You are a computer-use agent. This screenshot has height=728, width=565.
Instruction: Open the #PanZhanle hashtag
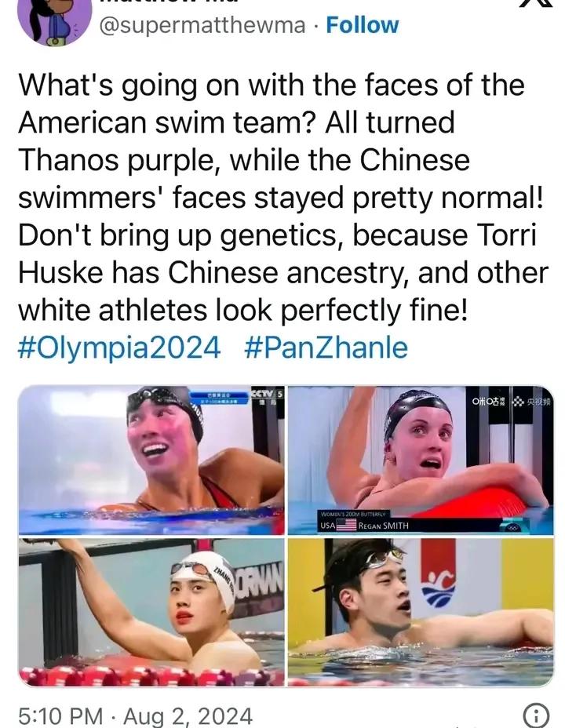326,348
